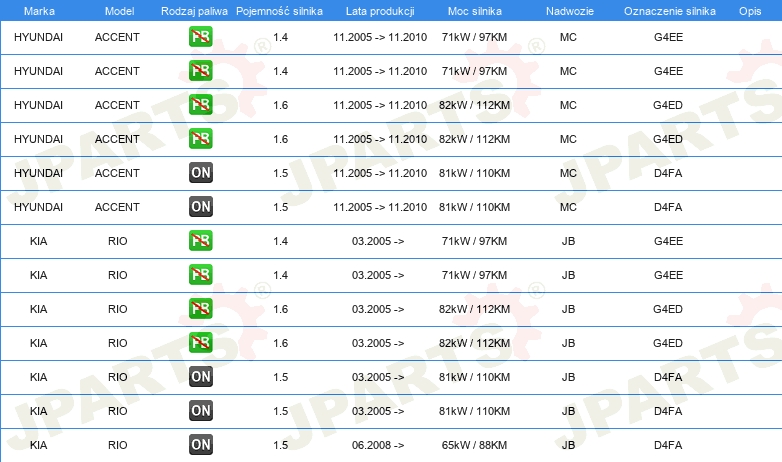Image resolution: width=782 pixels, height=462 pixels.
Task: Select 1.5 capacity cell in the 65kW row
Action: point(280,445)
